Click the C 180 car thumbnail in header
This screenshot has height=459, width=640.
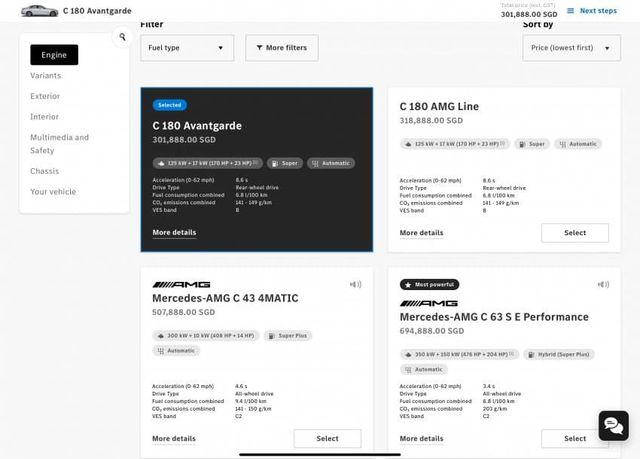coord(39,11)
